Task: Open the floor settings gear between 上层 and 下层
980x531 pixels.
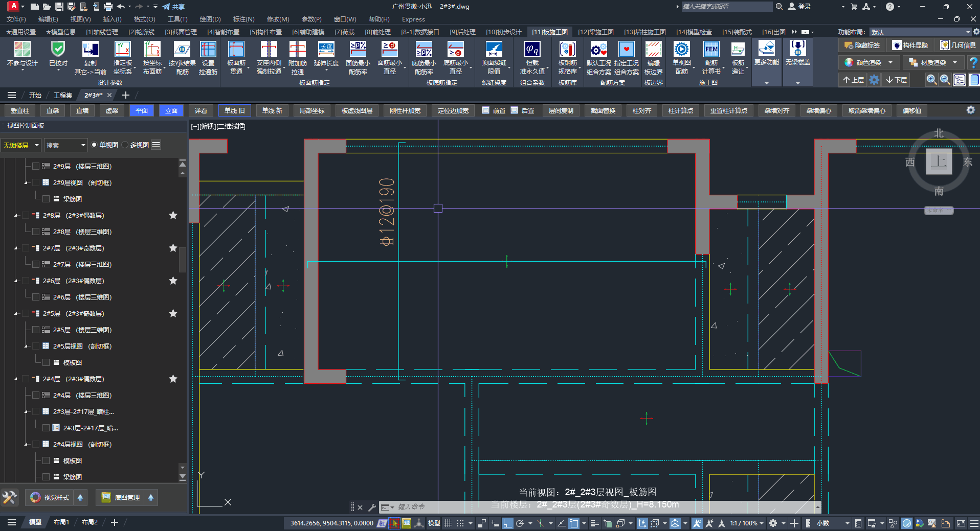Action: (875, 80)
